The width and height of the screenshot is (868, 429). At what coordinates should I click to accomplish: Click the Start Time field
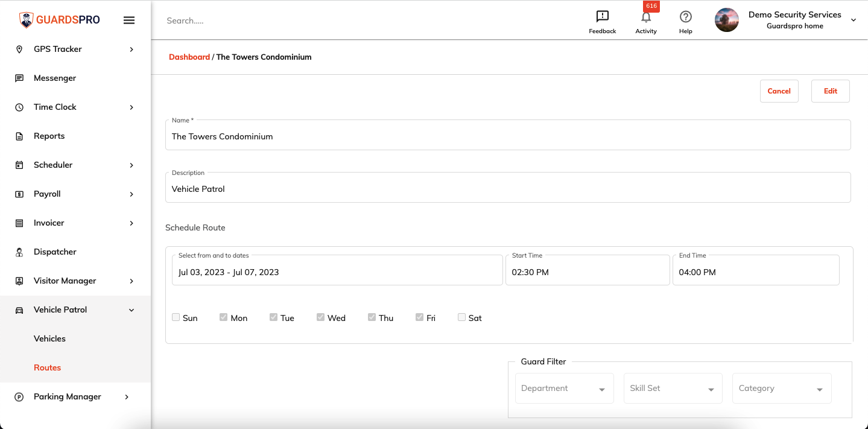[588, 270]
